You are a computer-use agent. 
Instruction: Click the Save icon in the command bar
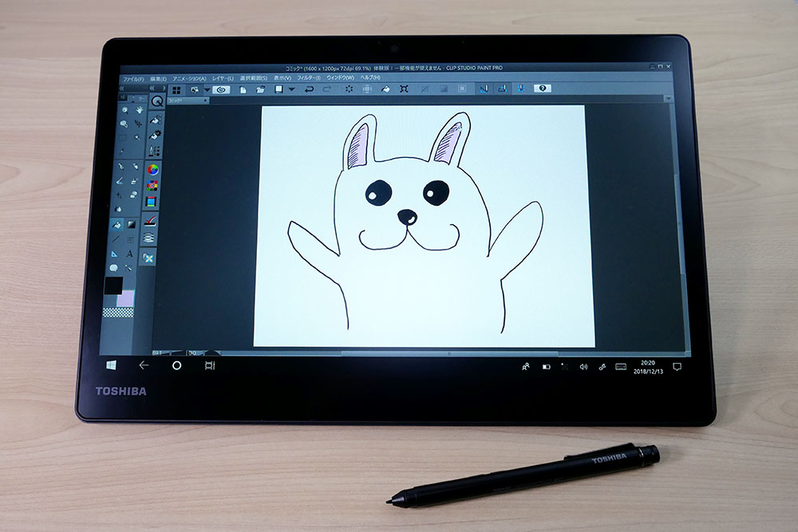(x=279, y=90)
